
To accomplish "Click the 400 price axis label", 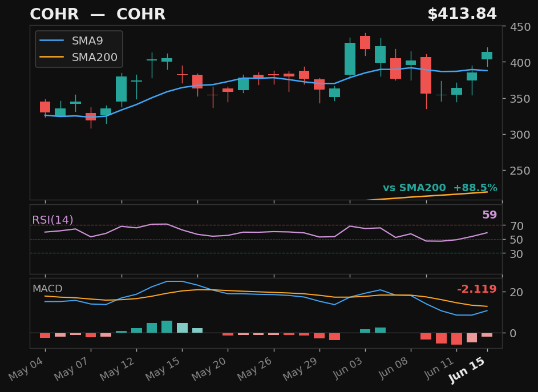I will [520, 62].
